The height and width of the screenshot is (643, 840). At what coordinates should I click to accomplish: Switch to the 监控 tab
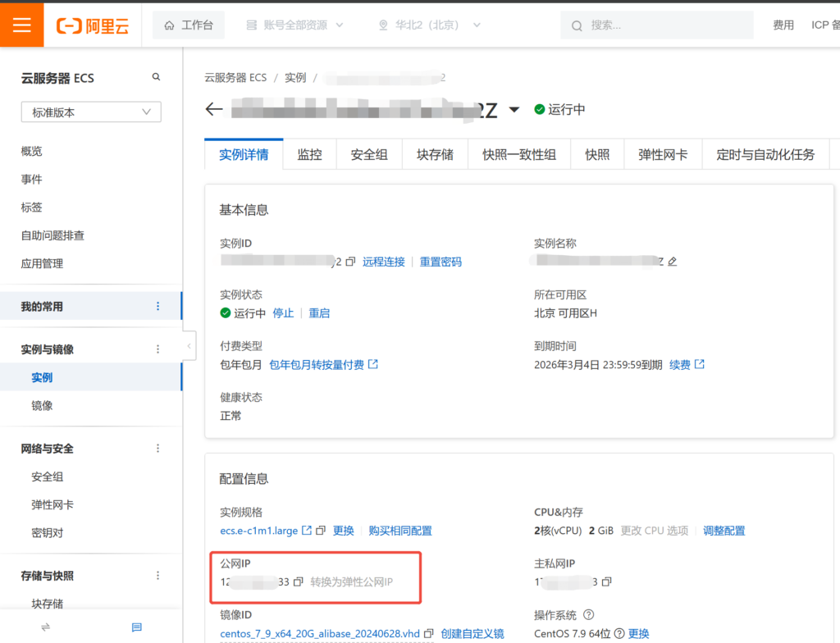(309, 154)
